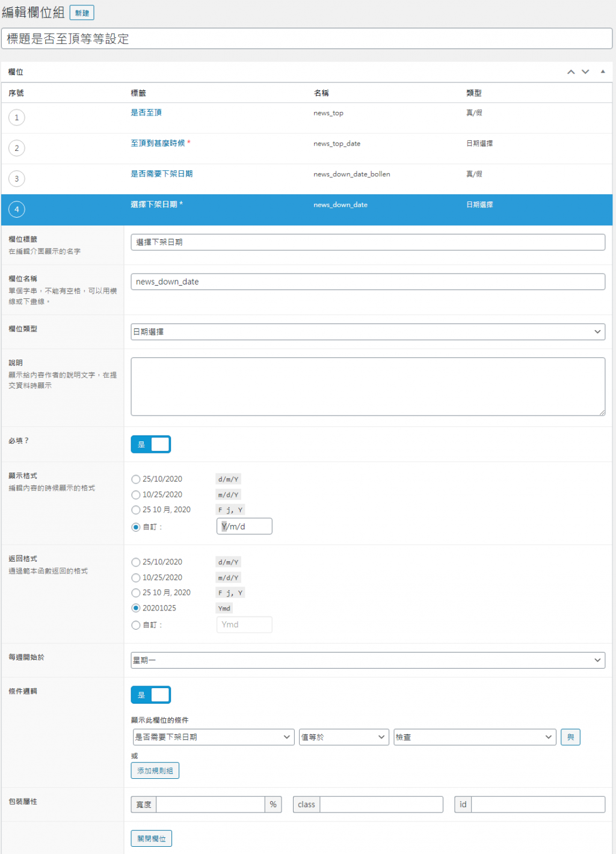Click the wrapper class input field
Viewport: 616px width, 854px height.
pos(381,805)
